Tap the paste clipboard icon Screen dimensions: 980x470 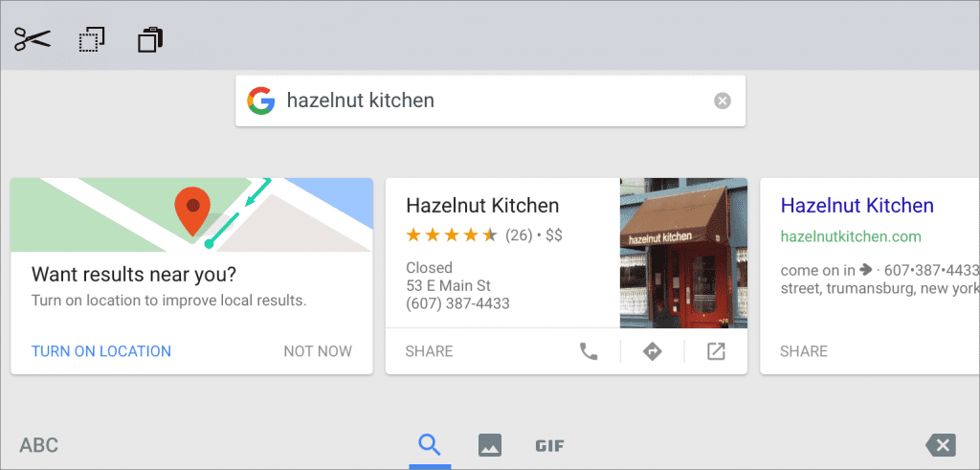click(150, 40)
